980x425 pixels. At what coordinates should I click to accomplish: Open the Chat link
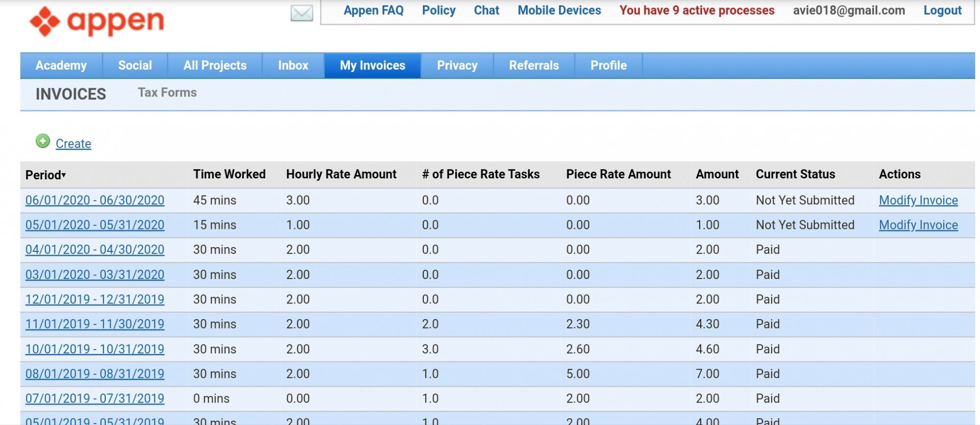tap(487, 10)
